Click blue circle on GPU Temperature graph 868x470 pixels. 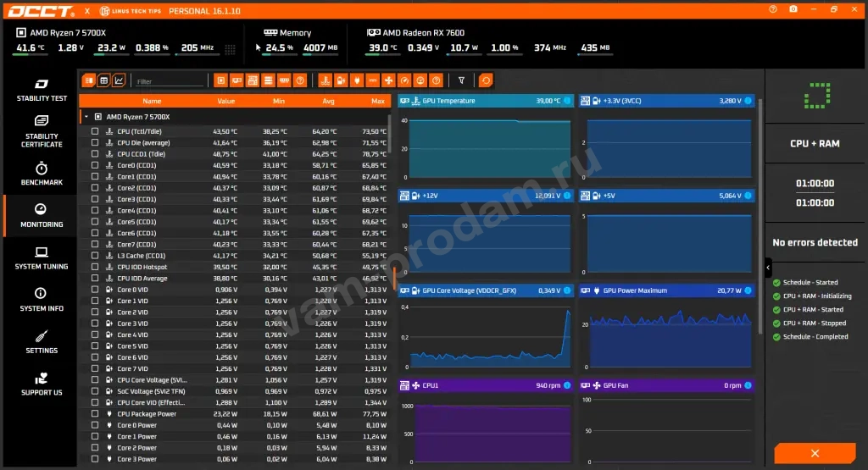click(x=567, y=101)
